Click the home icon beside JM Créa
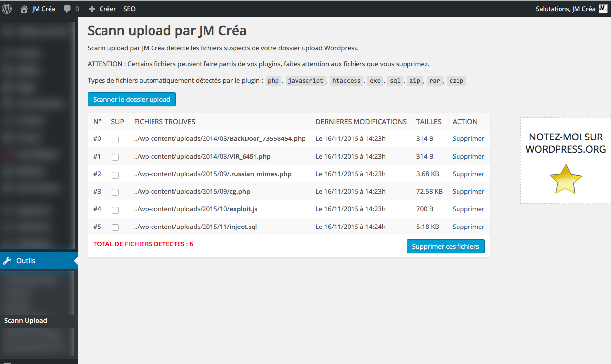The image size is (611, 364). [x=24, y=9]
